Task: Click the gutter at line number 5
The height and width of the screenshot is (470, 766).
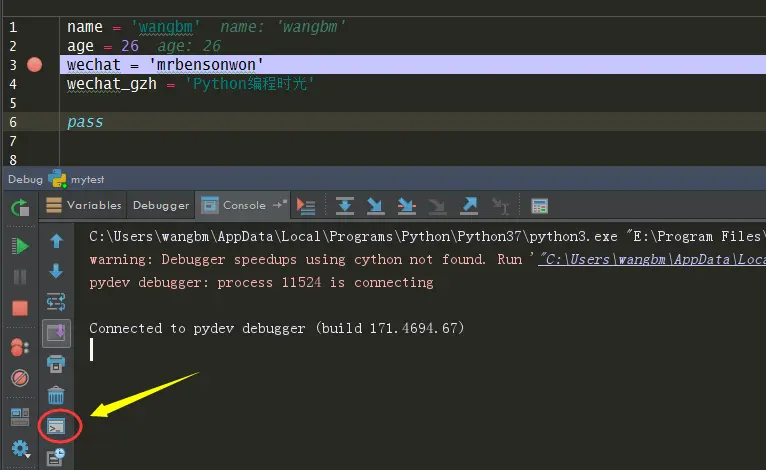Action: click(x=13, y=103)
